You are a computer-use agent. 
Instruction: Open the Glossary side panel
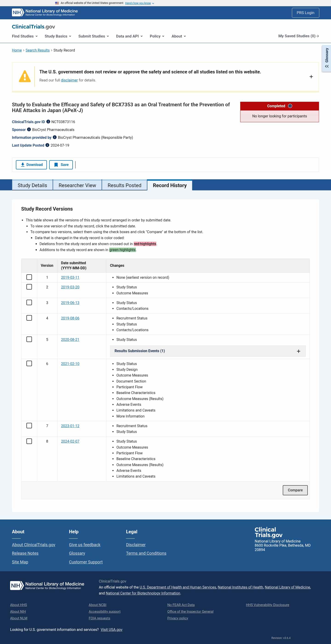coord(326,58)
